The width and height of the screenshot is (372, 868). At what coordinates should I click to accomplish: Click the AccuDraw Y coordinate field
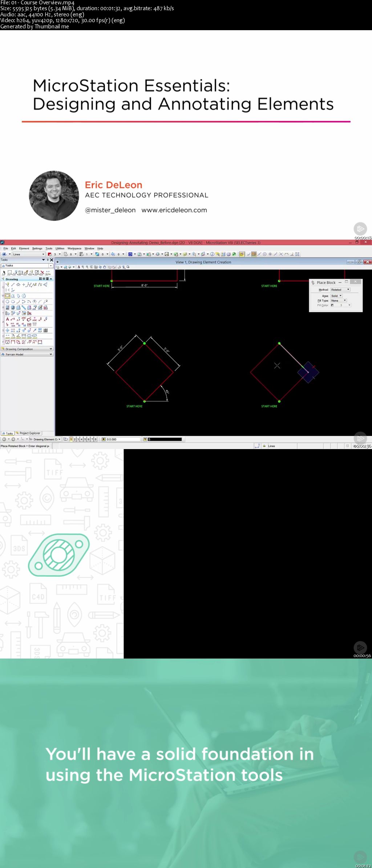(165, 439)
